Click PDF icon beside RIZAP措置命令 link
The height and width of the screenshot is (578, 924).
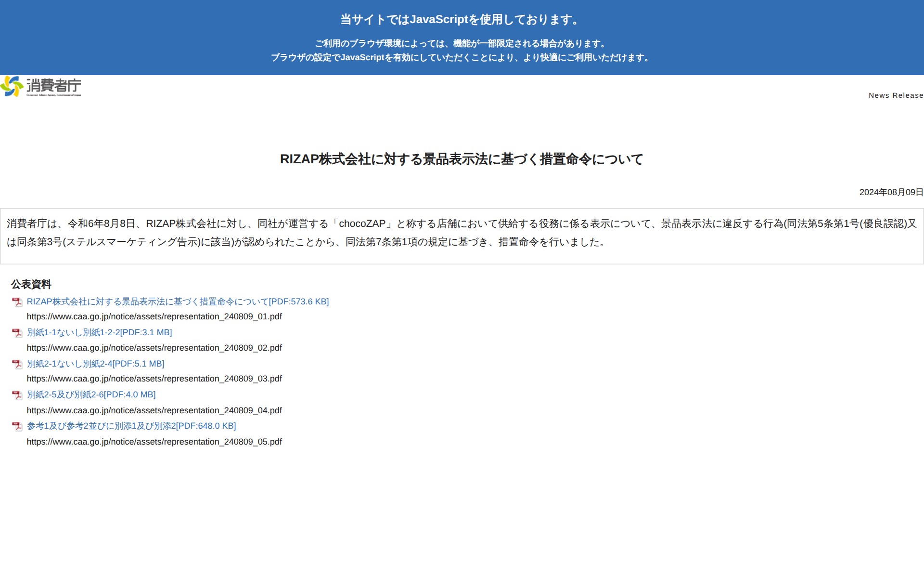coord(17,302)
